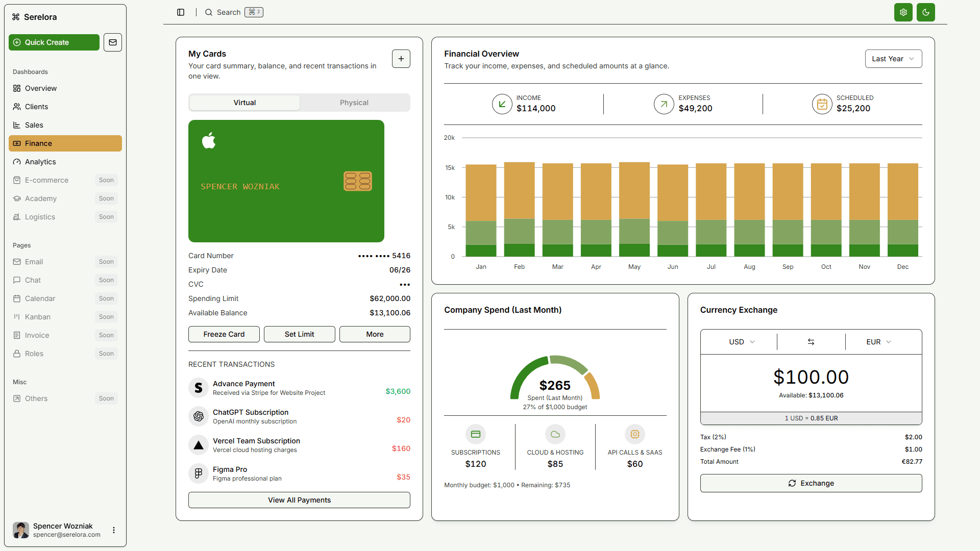The width and height of the screenshot is (980, 551).
Task: Click the Set Limit button
Action: coord(300,334)
